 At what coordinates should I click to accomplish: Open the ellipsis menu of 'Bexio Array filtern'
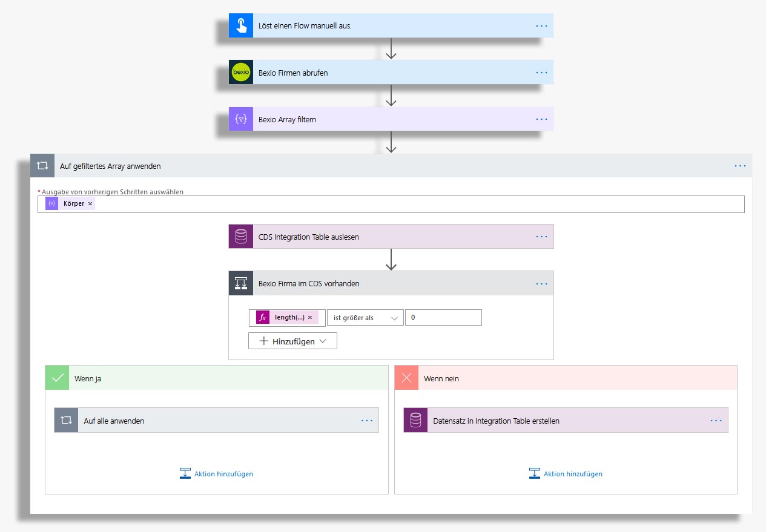tap(541, 119)
